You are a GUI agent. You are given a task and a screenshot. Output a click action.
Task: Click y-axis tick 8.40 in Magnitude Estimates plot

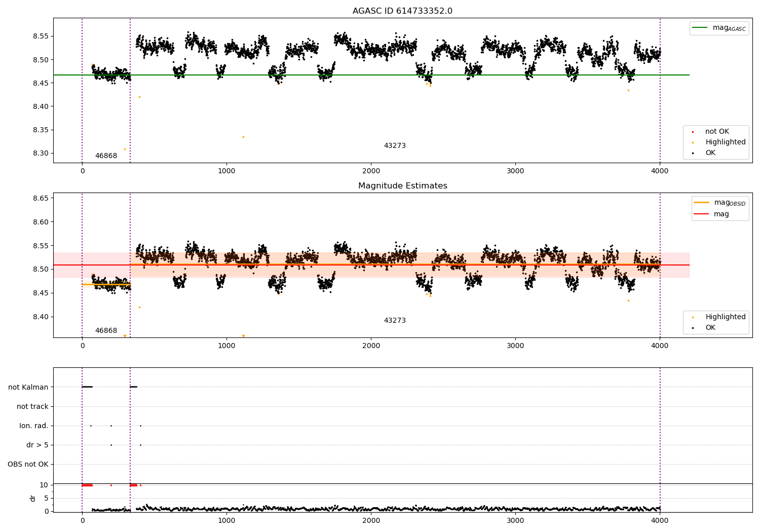[x=41, y=317]
